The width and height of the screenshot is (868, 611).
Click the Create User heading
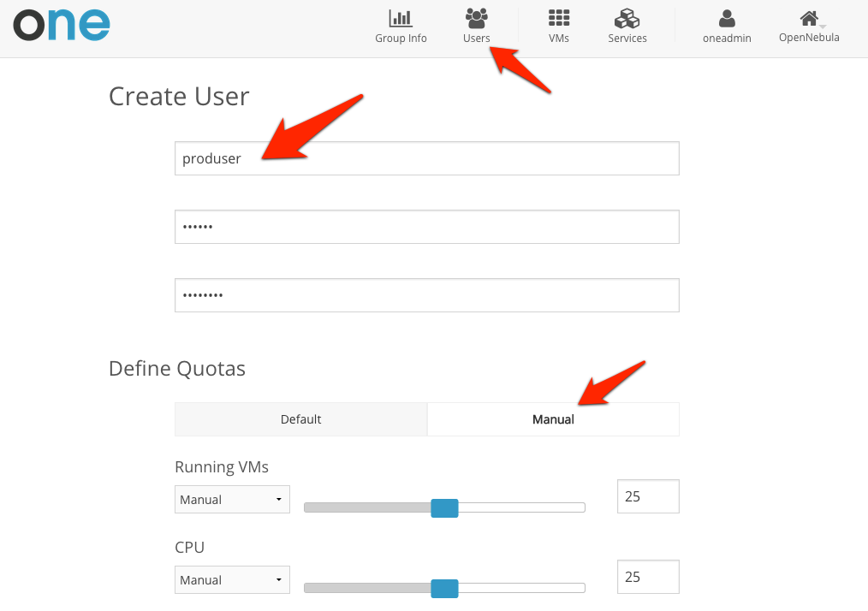click(179, 97)
